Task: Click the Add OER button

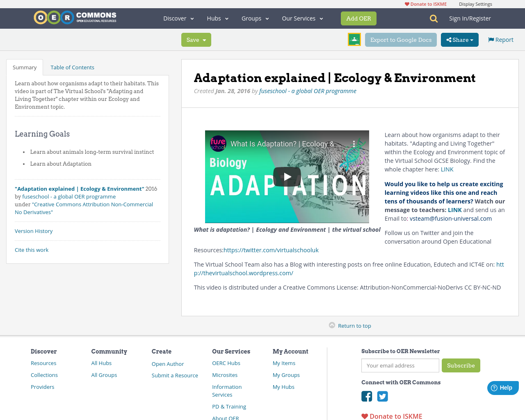Action: coord(358,18)
